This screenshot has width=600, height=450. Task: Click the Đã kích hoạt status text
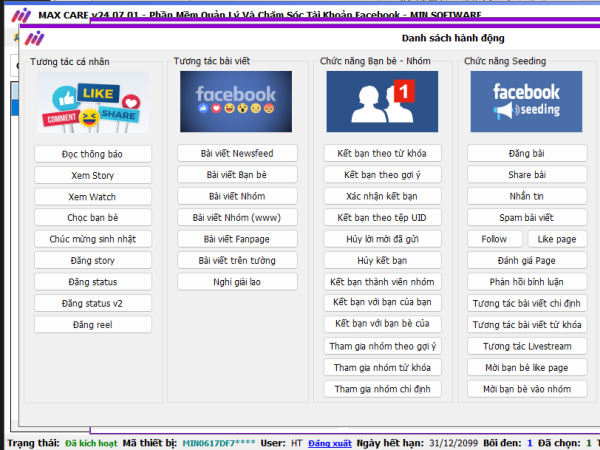(91, 443)
